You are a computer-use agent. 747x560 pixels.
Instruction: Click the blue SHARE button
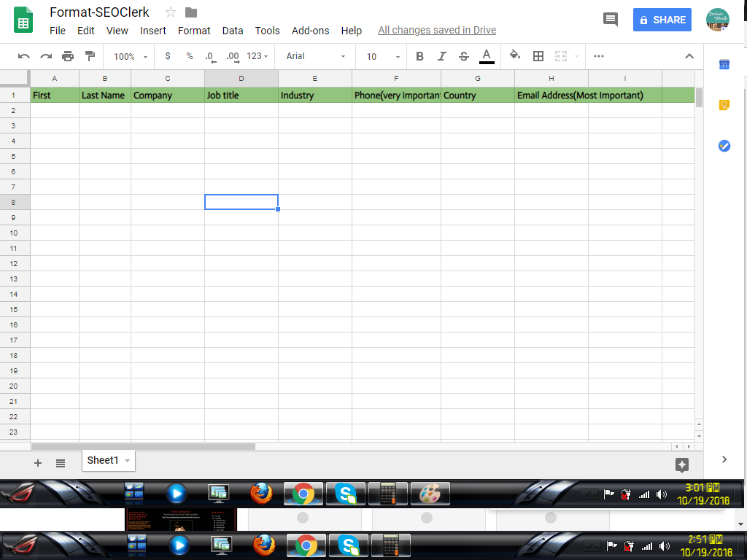point(662,20)
